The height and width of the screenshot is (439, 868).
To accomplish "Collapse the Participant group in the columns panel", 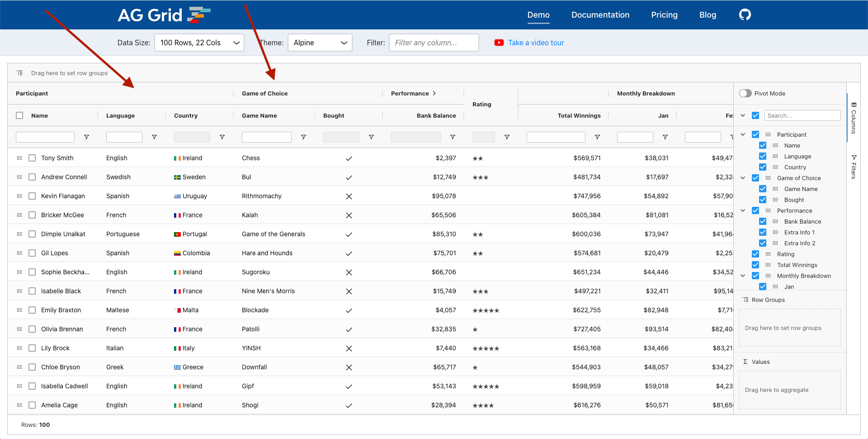I will pos(743,134).
